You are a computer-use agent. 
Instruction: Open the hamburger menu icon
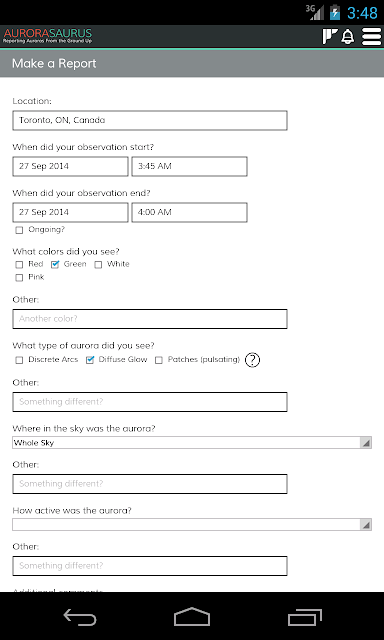point(371,37)
